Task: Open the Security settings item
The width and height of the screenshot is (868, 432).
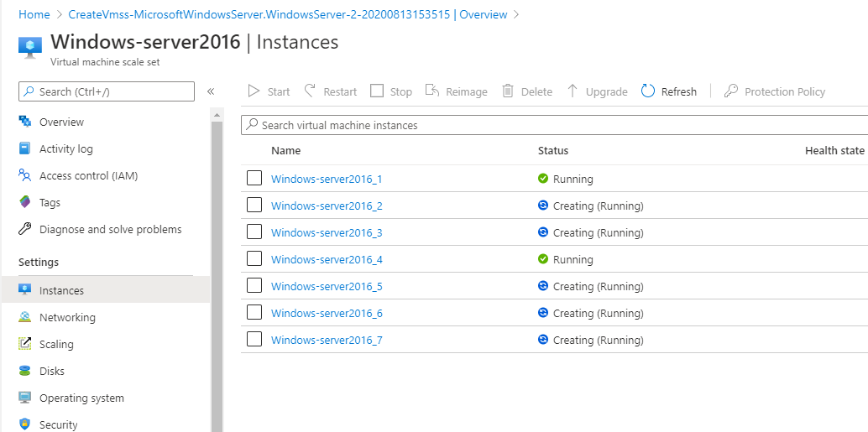Action: pos(58,424)
